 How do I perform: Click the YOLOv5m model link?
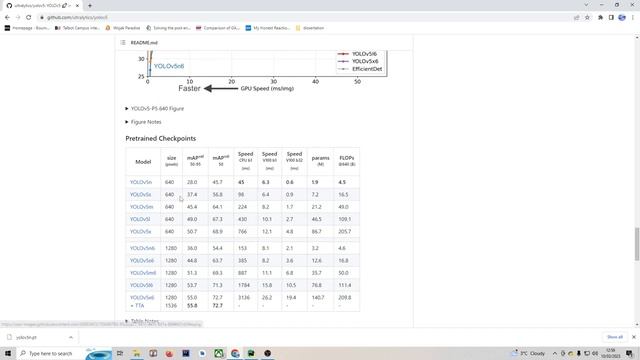(142, 207)
